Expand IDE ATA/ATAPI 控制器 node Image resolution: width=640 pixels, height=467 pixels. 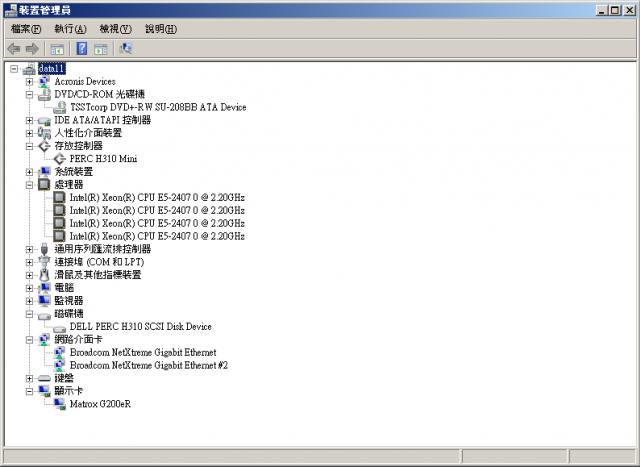point(29,120)
